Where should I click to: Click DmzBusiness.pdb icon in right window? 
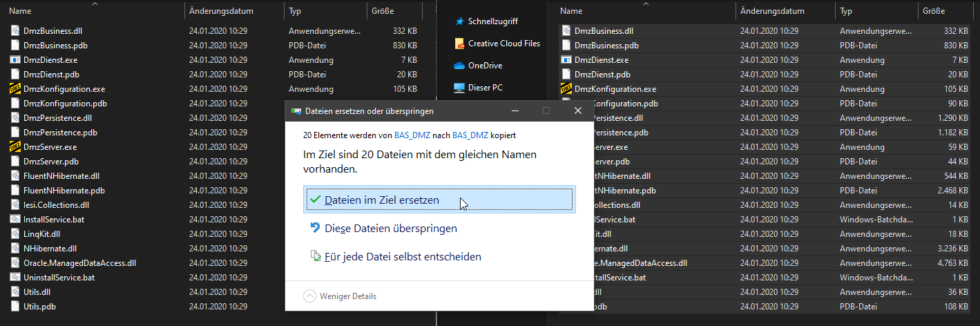pyautogui.click(x=566, y=46)
